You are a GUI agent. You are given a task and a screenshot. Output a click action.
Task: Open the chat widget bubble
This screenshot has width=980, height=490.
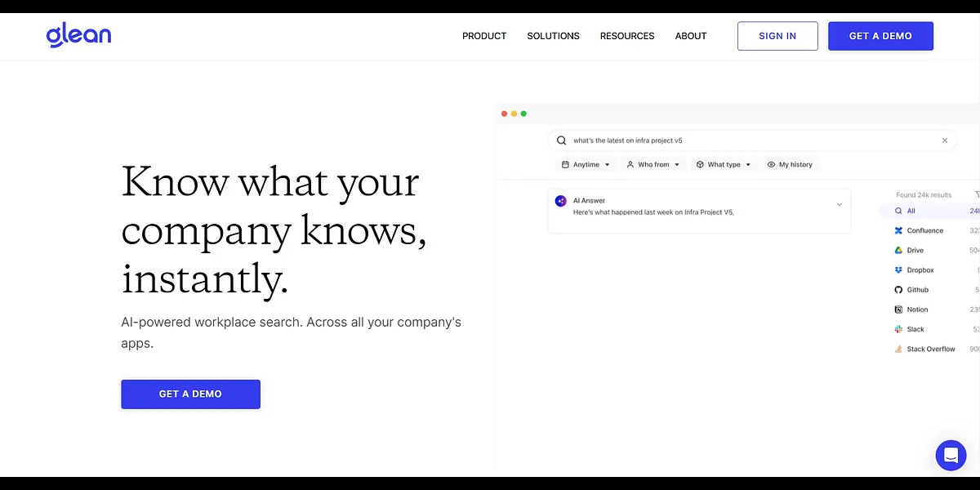click(x=951, y=456)
